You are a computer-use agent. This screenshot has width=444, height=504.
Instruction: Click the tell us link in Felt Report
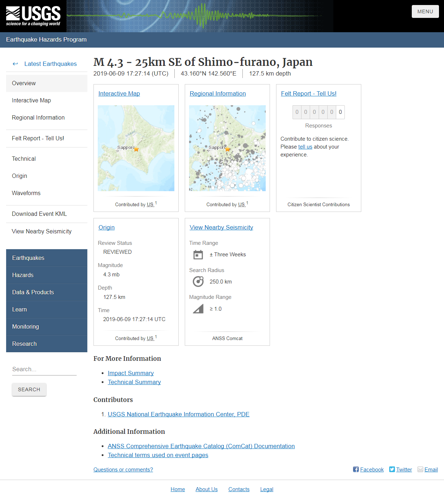(x=305, y=147)
